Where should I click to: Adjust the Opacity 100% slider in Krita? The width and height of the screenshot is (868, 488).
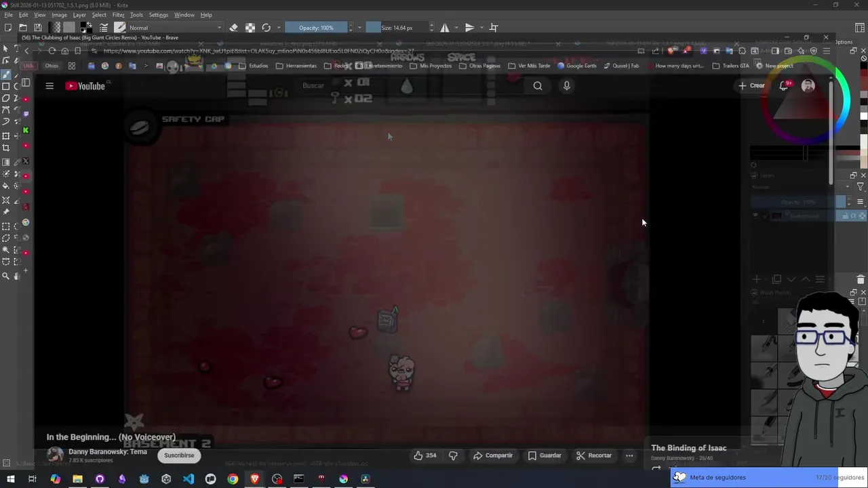point(316,28)
